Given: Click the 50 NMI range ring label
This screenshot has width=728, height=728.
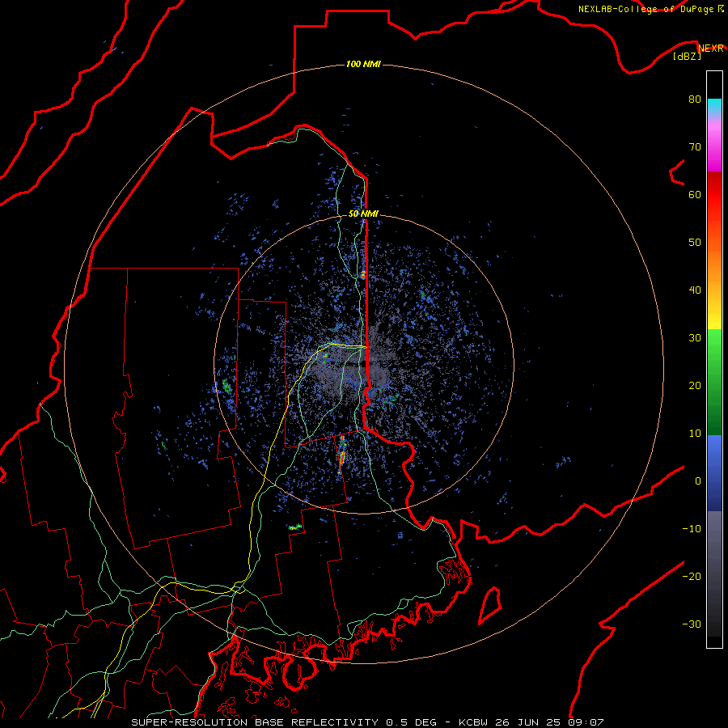Looking at the screenshot, I should (363, 214).
